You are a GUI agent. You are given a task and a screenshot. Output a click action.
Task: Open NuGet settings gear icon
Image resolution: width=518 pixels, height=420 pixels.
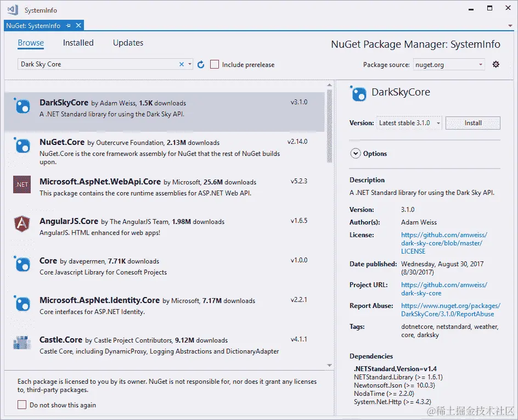pos(496,64)
